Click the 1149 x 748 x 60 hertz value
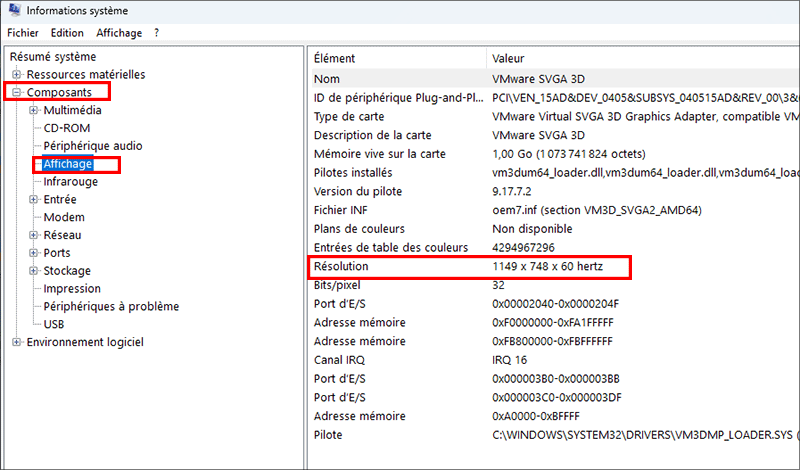 [547, 266]
